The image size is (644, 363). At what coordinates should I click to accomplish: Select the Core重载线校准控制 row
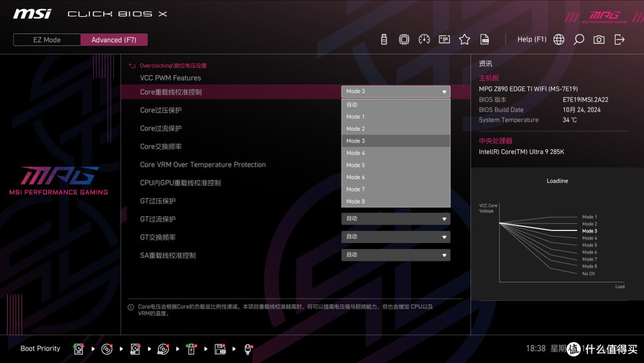click(x=296, y=92)
